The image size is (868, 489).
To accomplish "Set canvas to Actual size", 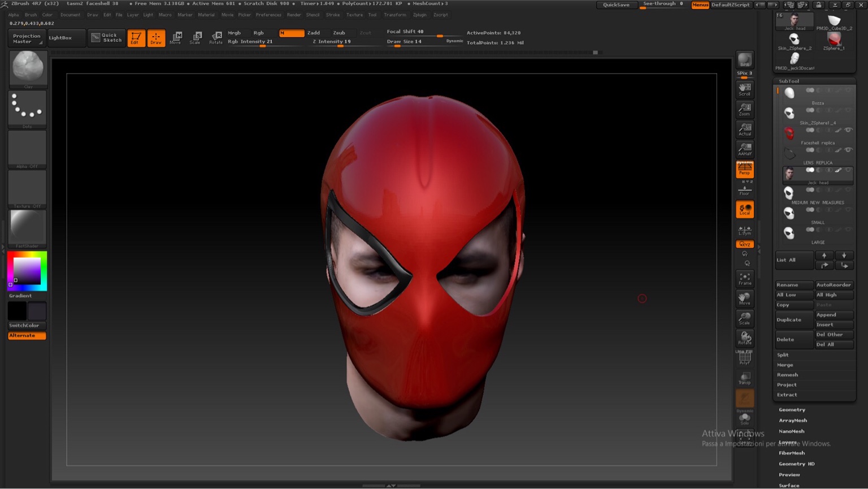I will [x=745, y=129].
